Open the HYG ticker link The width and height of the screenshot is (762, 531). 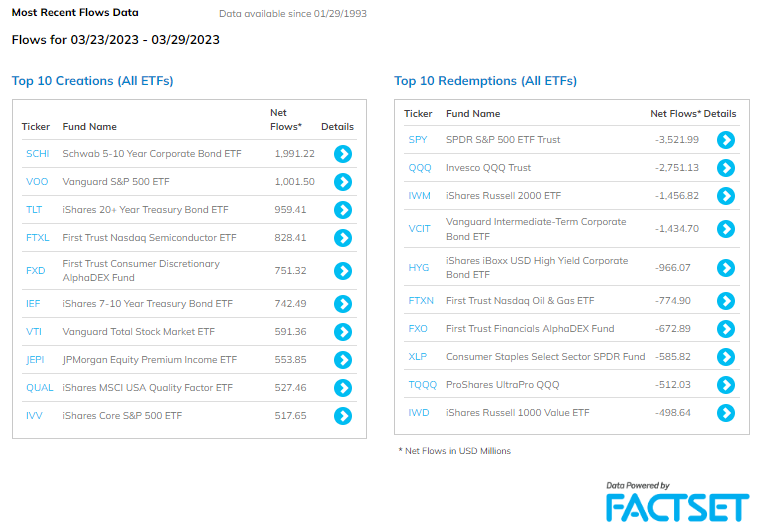click(x=418, y=268)
